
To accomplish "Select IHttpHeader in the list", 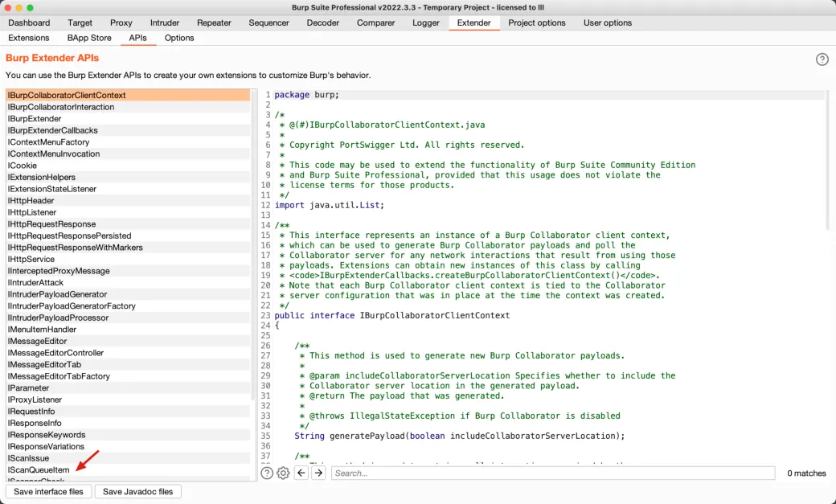I will point(128,200).
